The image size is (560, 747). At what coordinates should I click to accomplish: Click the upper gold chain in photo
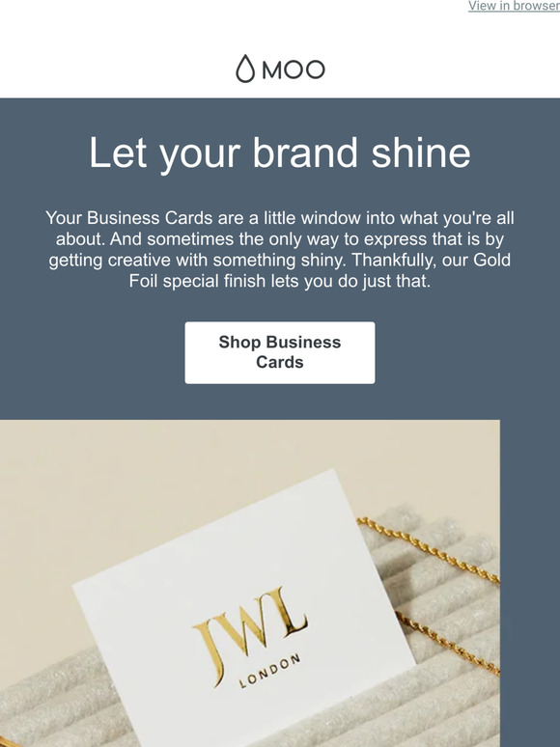coord(429,549)
